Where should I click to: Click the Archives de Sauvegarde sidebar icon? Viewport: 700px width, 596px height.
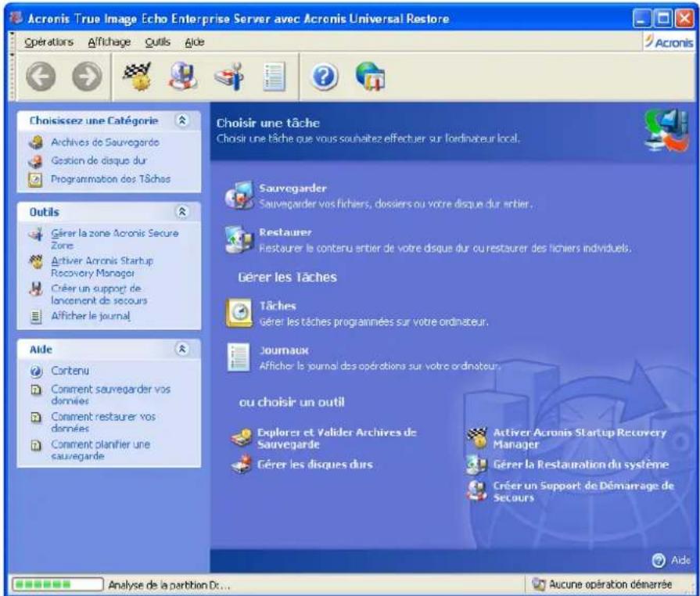tap(36, 142)
